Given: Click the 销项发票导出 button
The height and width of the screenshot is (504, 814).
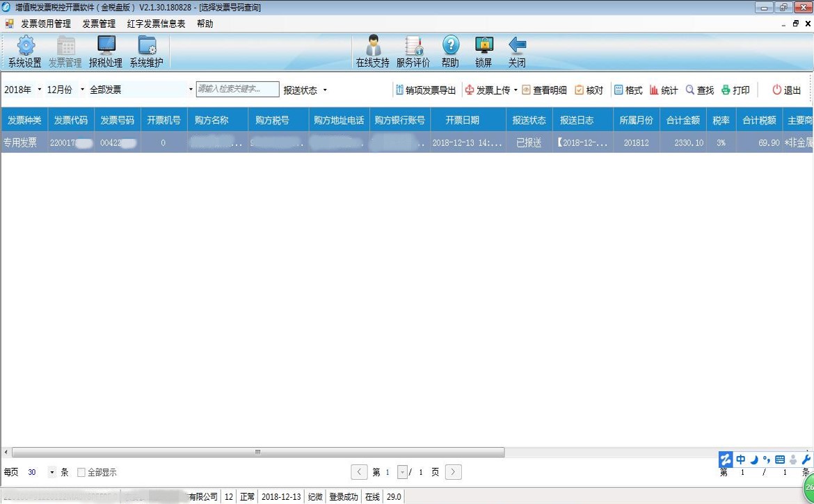Looking at the screenshot, I should (x=425, y=90).
